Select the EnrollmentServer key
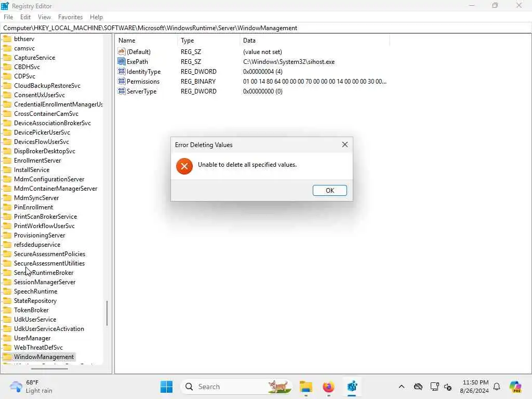532x399 pixels. pyautogui.click(x=37, y=160)
